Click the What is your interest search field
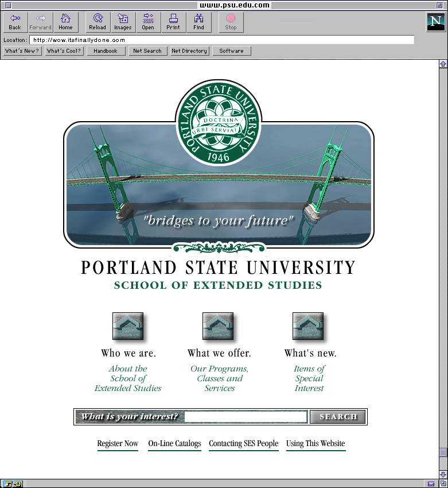The height and width of the screenshot is (488, 448). point(246,416)
